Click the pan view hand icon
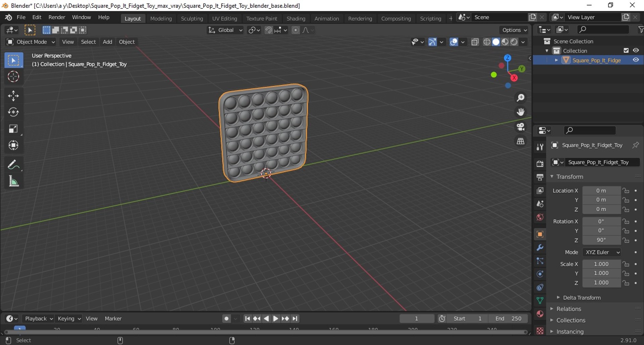Viewport: 644px width, 345px height. pos(521,112)
